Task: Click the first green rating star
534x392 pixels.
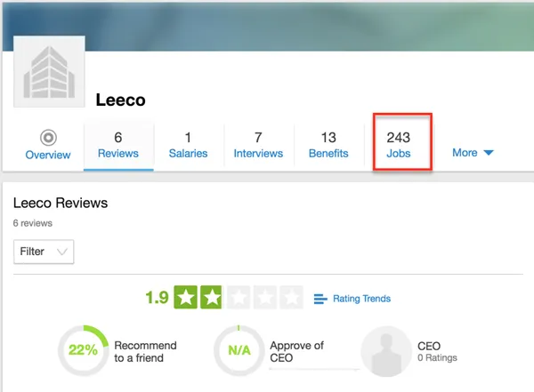Action: point(187,298)
